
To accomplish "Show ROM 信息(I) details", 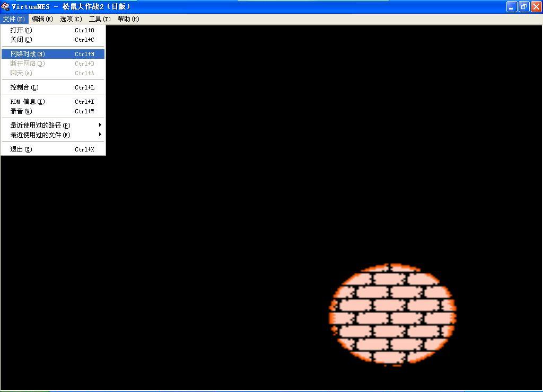I will tap(53, 102).
